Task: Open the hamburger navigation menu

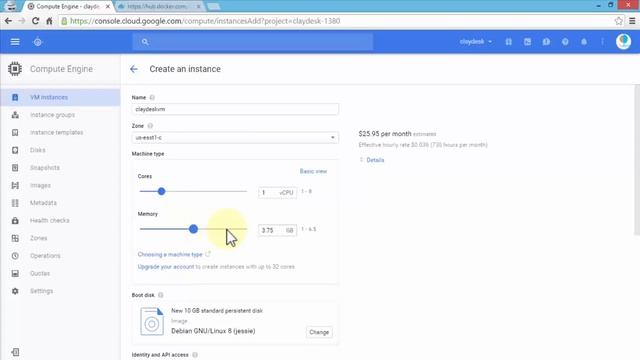Action: click(x=15, y=42)
